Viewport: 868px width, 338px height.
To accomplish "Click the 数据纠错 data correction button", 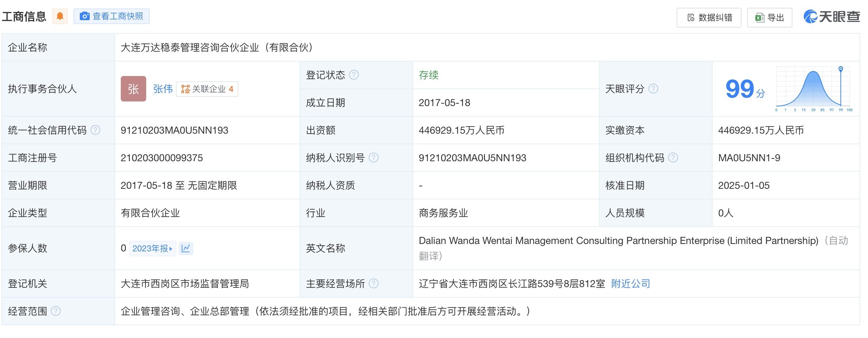I will (x=709, y=18).
